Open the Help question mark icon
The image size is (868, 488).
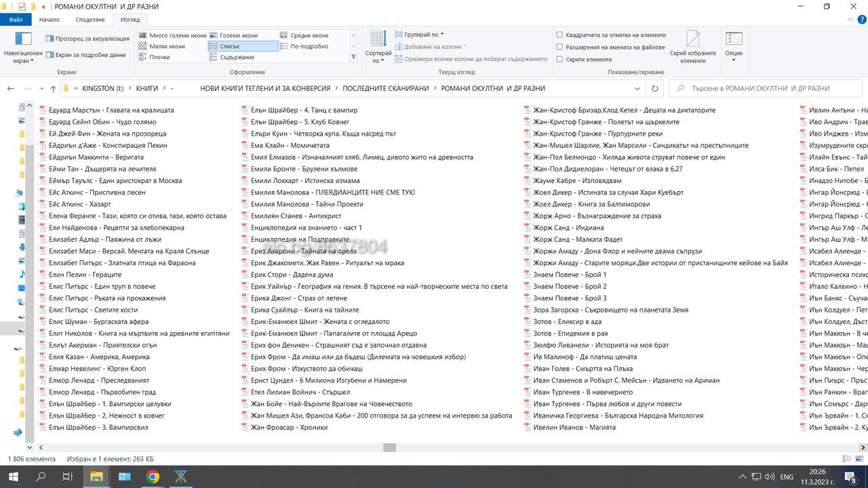pos(861,20)
